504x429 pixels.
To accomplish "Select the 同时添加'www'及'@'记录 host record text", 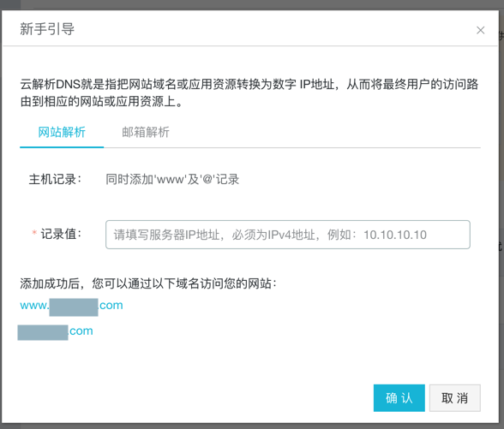I will pyautogui.click(x=172, y=179).
